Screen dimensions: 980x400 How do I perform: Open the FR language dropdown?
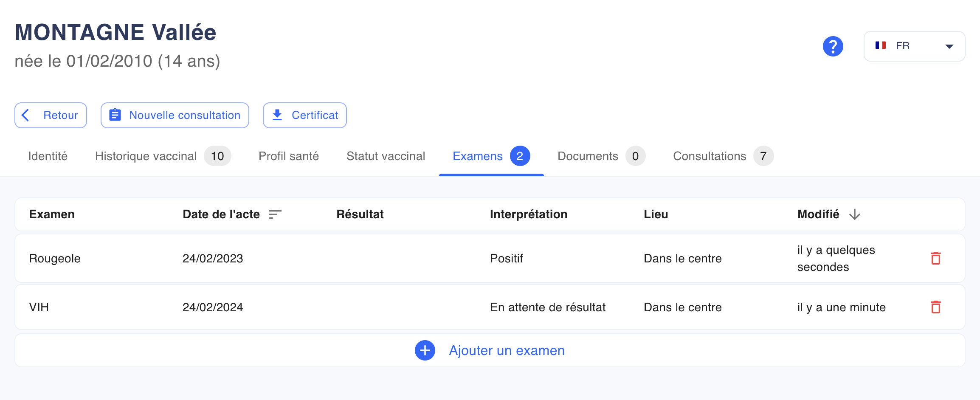coord(914,46)
